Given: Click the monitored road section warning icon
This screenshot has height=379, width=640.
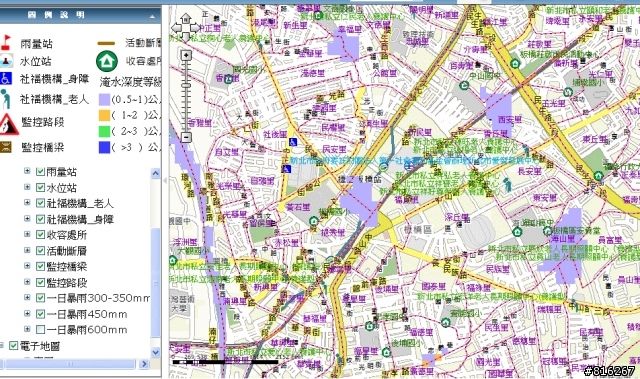Looking at the screenshot, I should (x=8, y=124).
